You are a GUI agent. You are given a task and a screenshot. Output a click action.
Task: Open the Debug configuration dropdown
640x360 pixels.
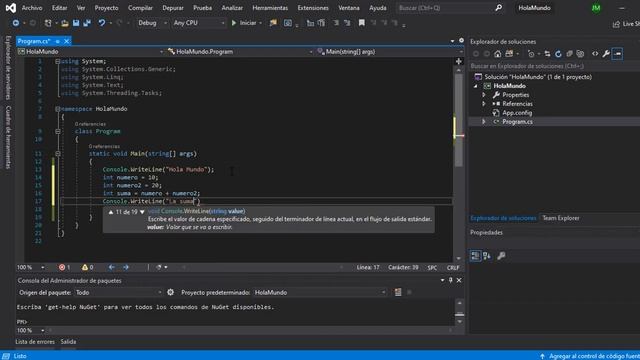coord(152,23)
